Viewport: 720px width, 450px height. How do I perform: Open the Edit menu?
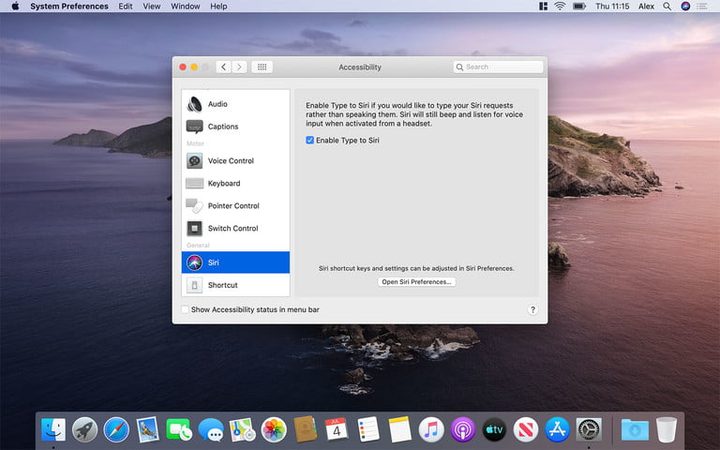pos(125,6)
